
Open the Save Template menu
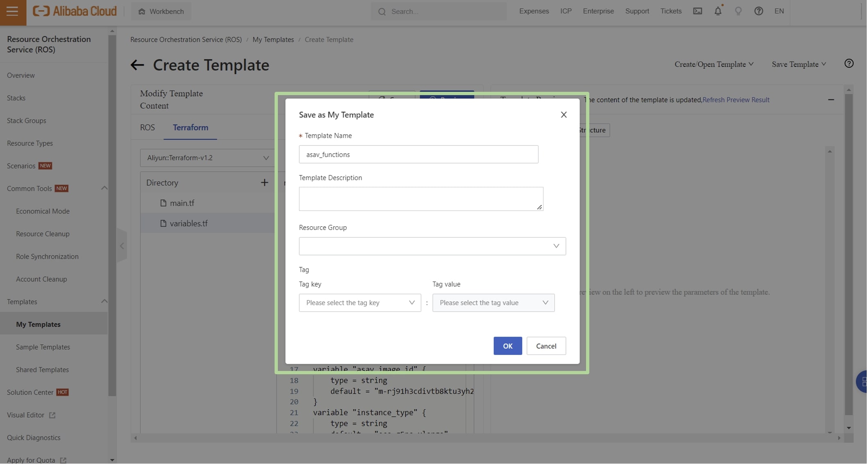pyautogui.click(x=798, y=64)
